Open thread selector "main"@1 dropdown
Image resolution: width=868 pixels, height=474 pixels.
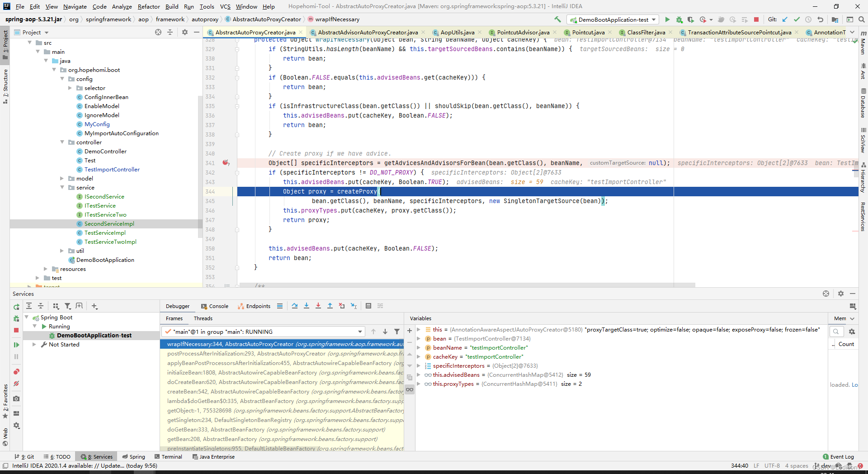pos(263,332)
